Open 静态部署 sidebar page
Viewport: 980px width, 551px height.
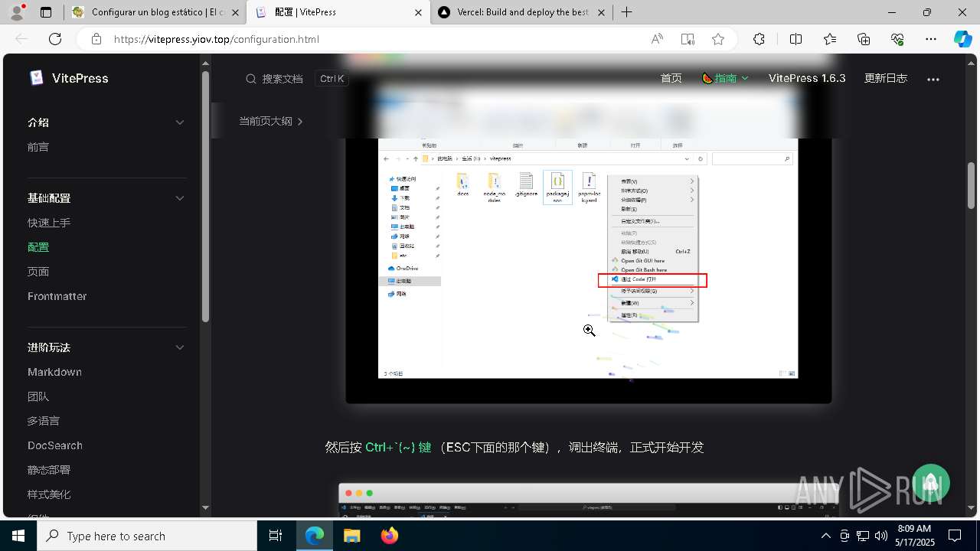[x=49, y=470]
